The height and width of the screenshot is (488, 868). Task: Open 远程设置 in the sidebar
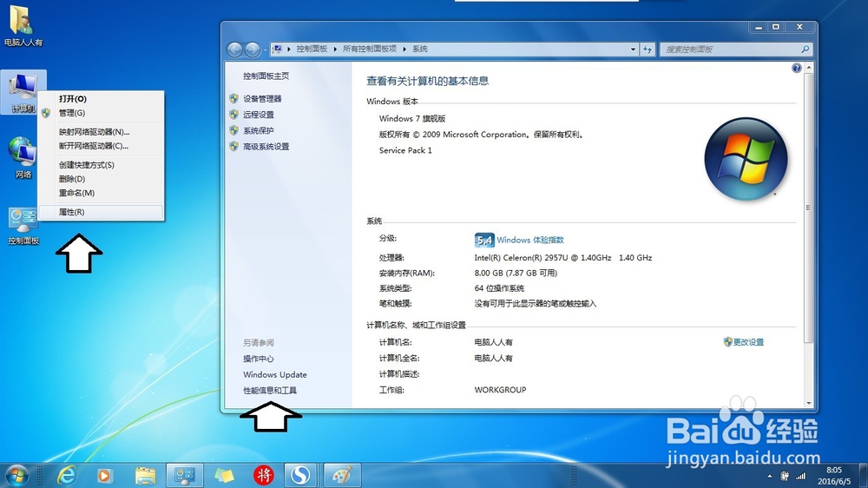(x=259, y=115)
